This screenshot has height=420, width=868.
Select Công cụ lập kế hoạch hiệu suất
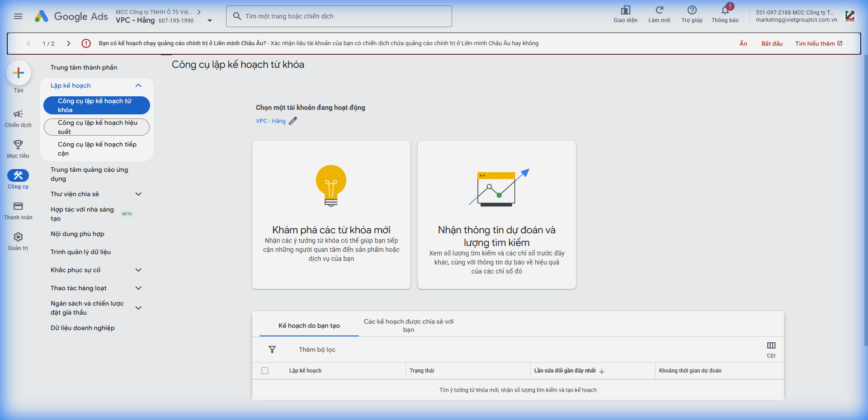coord(97,127)
